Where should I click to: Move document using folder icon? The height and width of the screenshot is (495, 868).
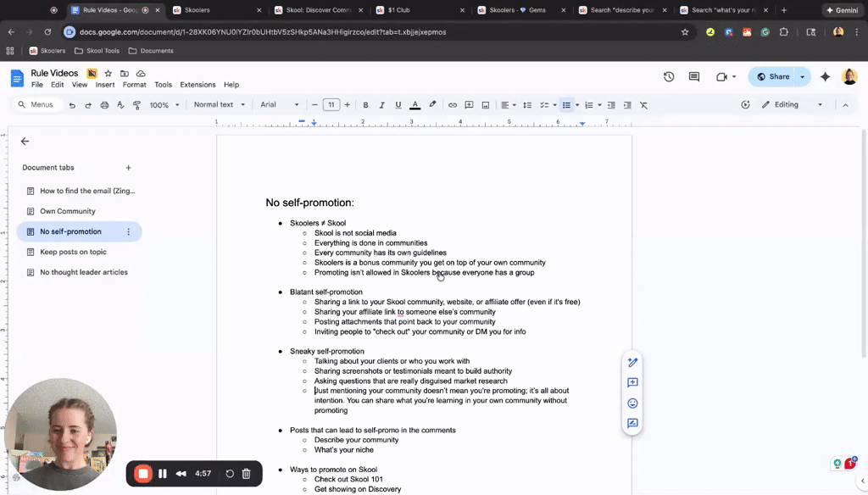click(125, 73)
